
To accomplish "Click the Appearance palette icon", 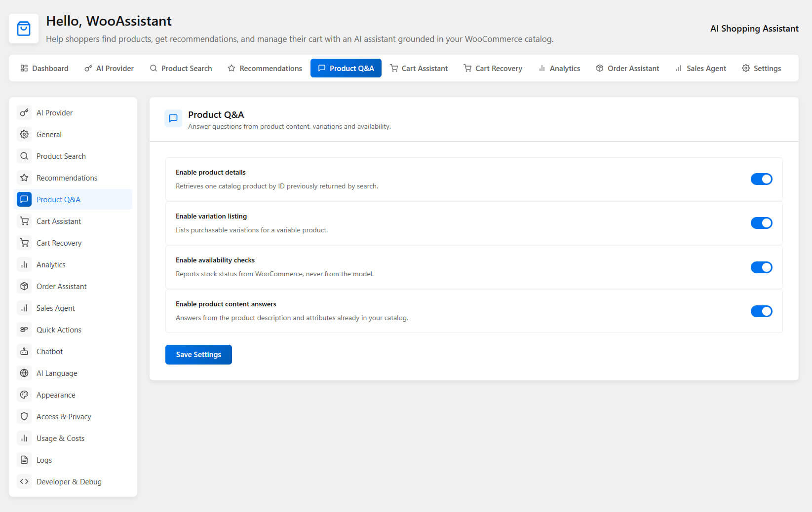I will click(x=24, y=395).
